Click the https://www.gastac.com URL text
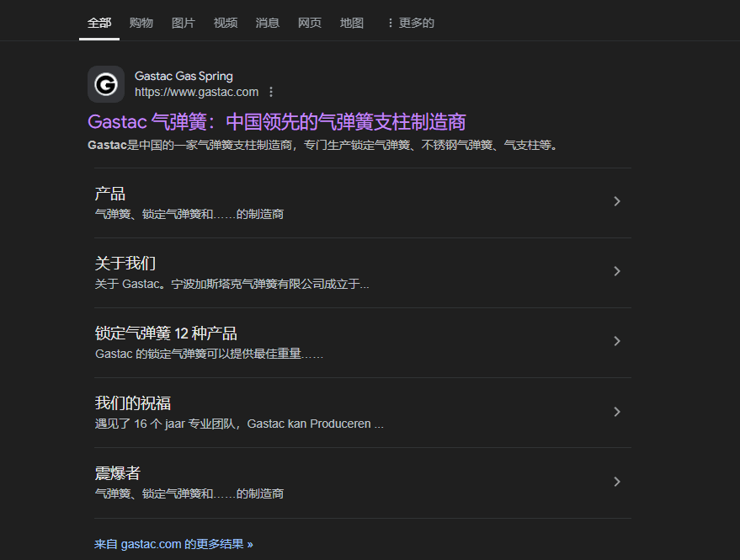The image size is (740, 560). [196, 92]
